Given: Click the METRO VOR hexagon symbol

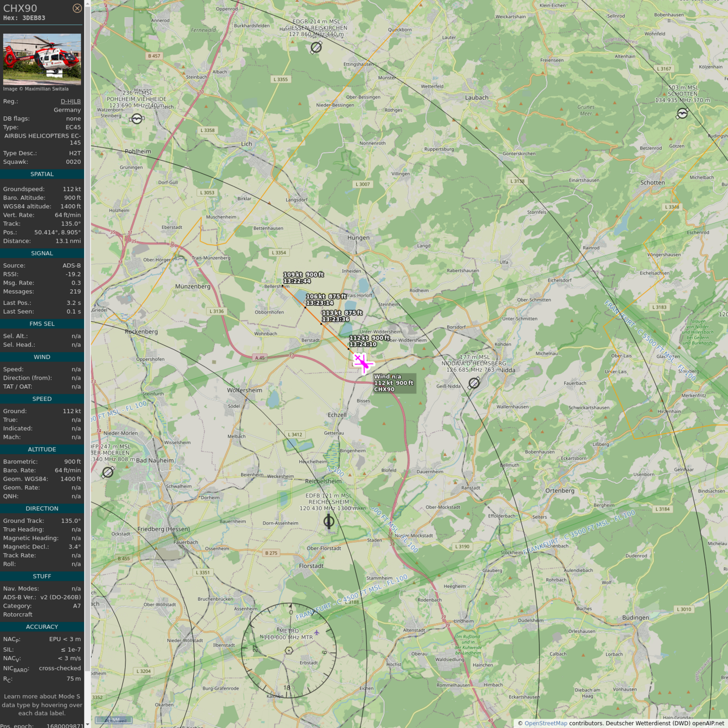Looking at the screenshot, I should point(289,650).
